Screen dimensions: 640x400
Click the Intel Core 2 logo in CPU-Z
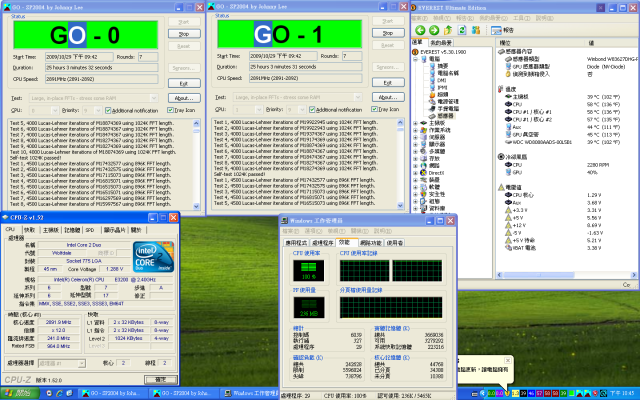pyautogui.click(x=153, y=257)
